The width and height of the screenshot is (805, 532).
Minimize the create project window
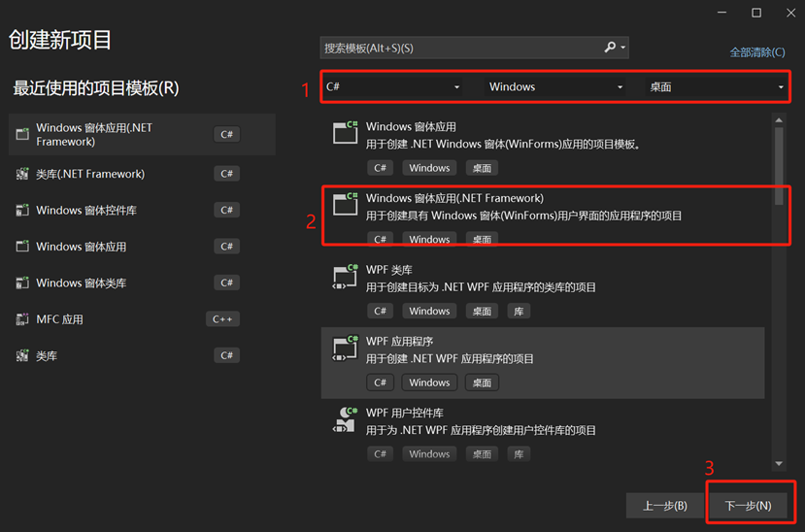point(721,13)
